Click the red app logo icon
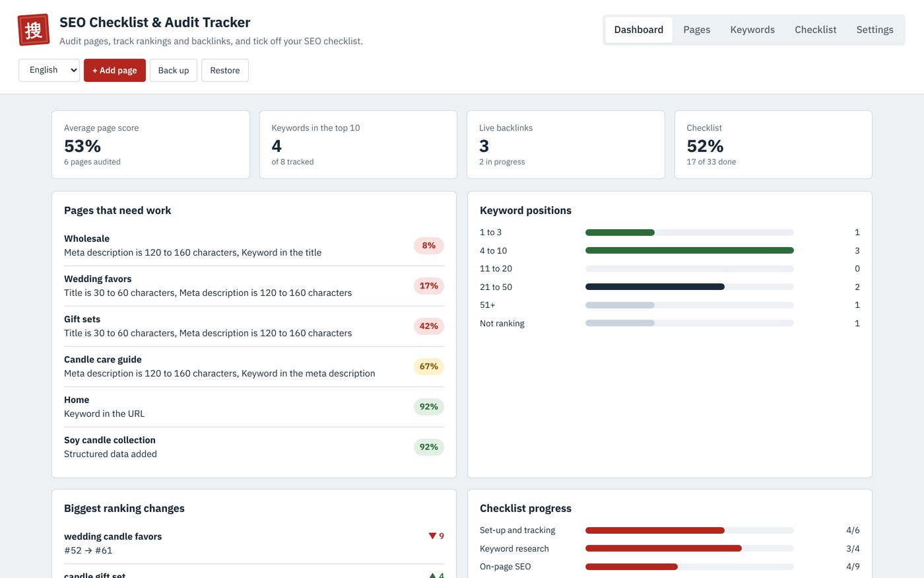 pos(34,30)
